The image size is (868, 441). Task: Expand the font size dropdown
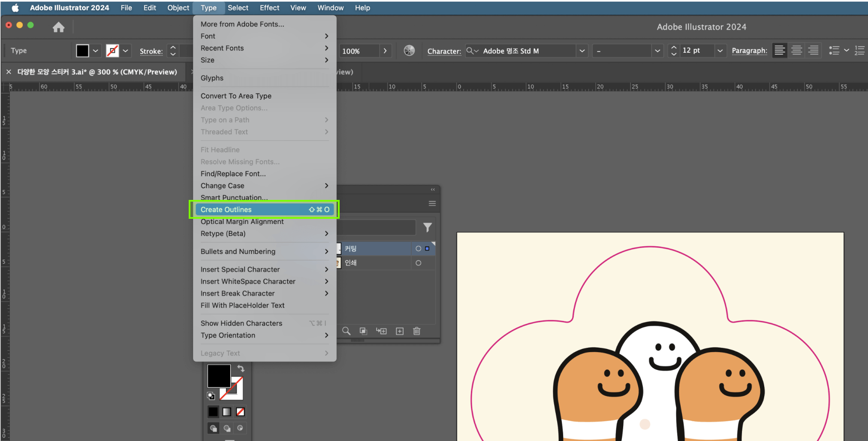coord(720,51)
